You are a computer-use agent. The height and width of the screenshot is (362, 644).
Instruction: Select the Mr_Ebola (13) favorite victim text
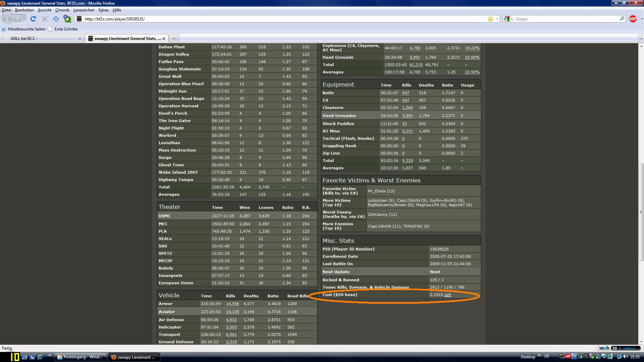(x=381, y=191)
